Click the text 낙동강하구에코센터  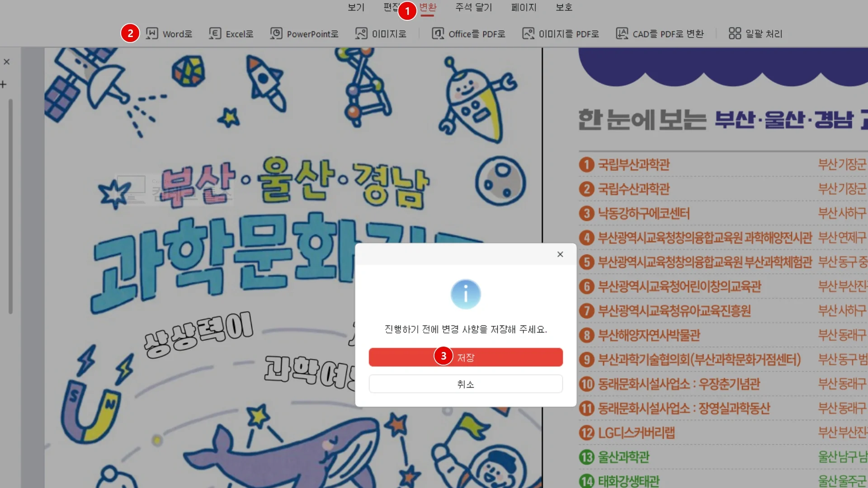pyautogui.click(x=644, y=213)
